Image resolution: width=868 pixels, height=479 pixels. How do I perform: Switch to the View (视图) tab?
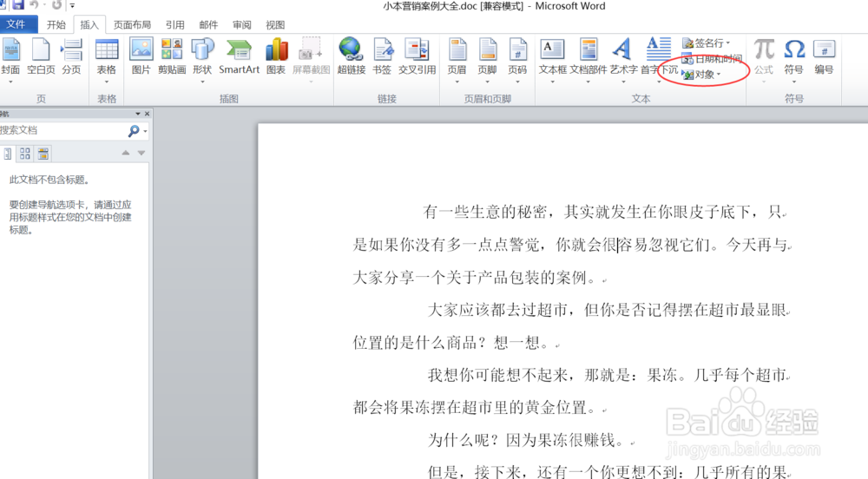pyautogui.click(x=275, y=25)
